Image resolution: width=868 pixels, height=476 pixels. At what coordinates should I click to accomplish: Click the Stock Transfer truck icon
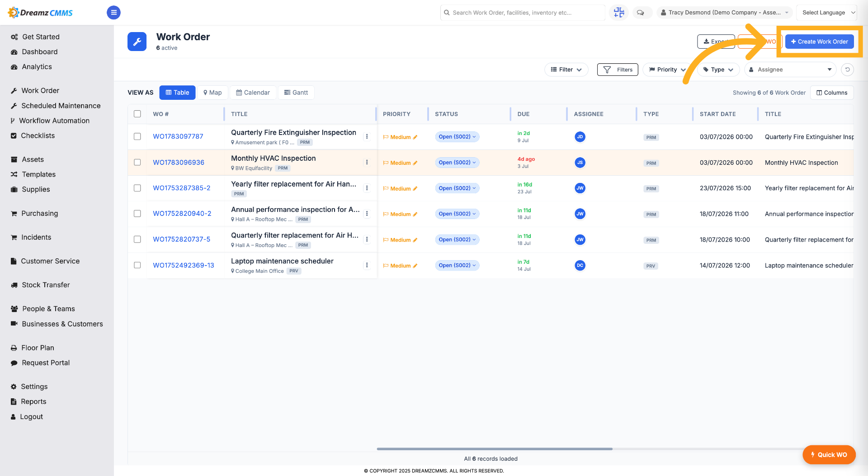[x=14, y=285]
